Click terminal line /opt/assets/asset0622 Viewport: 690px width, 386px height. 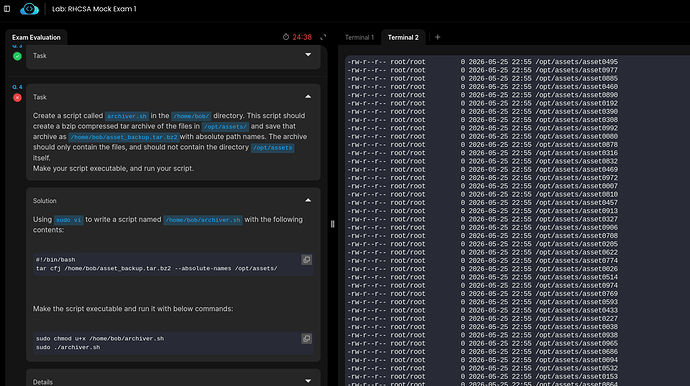[x=482, y=252]
